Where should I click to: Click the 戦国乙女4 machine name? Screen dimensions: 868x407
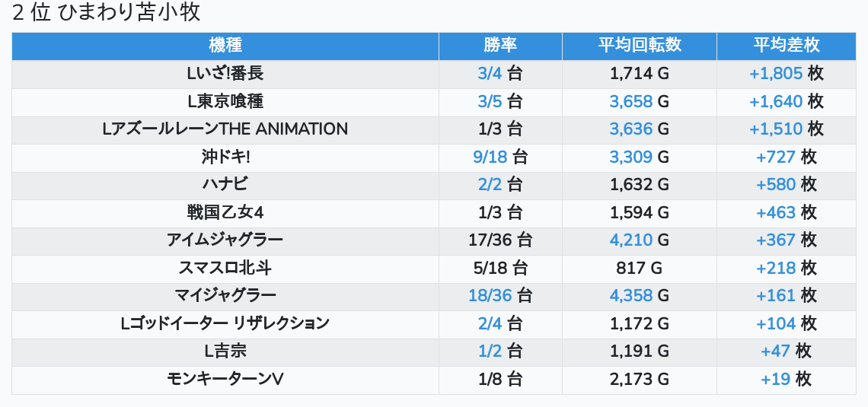point(225,212)
